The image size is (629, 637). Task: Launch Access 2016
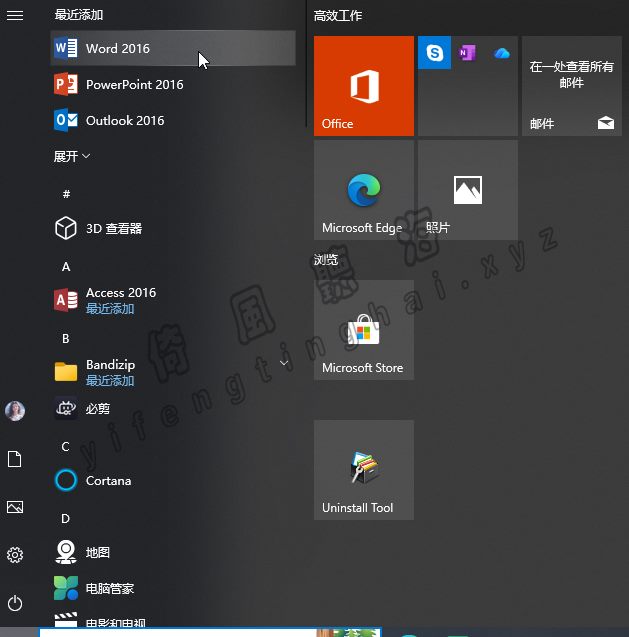(x=173, y=300)
